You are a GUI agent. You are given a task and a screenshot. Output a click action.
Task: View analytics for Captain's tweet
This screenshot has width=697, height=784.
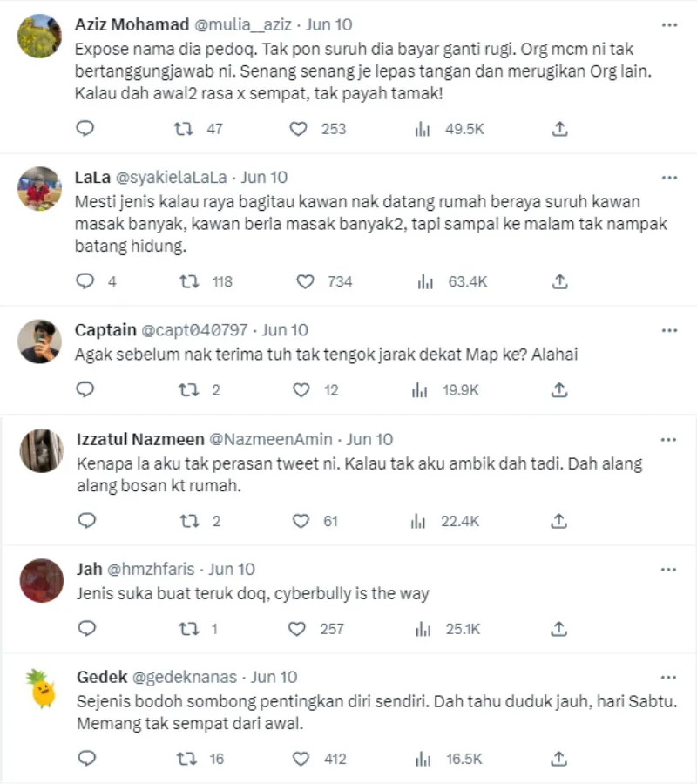coord(423,390)
